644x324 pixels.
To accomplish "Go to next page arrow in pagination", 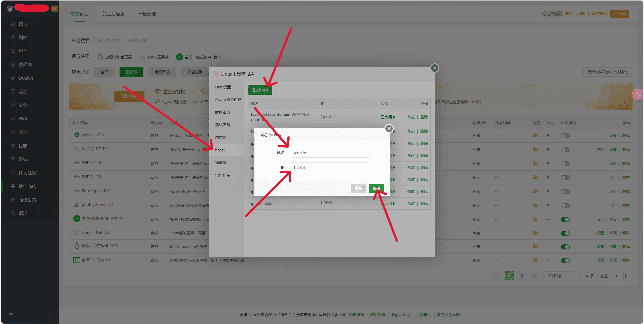I will coord(534,276).
